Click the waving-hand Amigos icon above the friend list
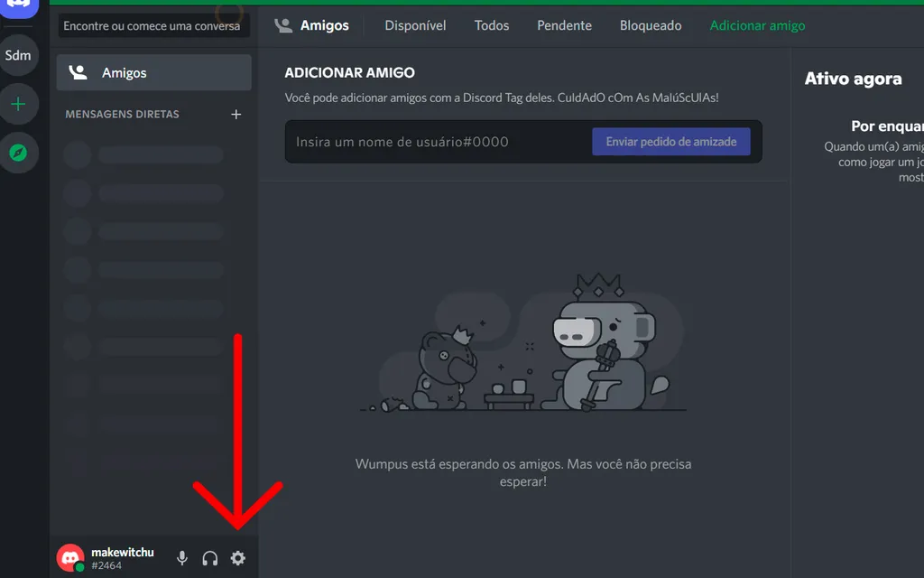This screenshot has width=924, height=578. 285,25
